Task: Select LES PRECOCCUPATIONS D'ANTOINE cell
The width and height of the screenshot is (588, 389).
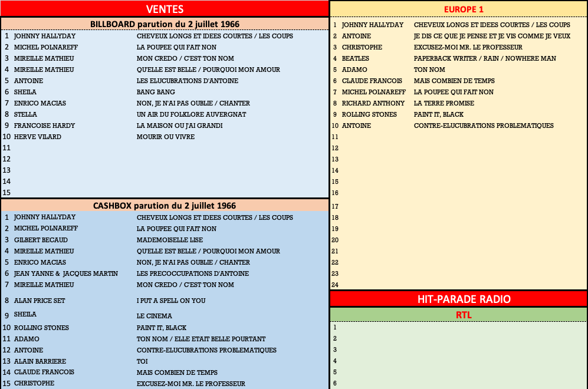Action: point(193,274)
